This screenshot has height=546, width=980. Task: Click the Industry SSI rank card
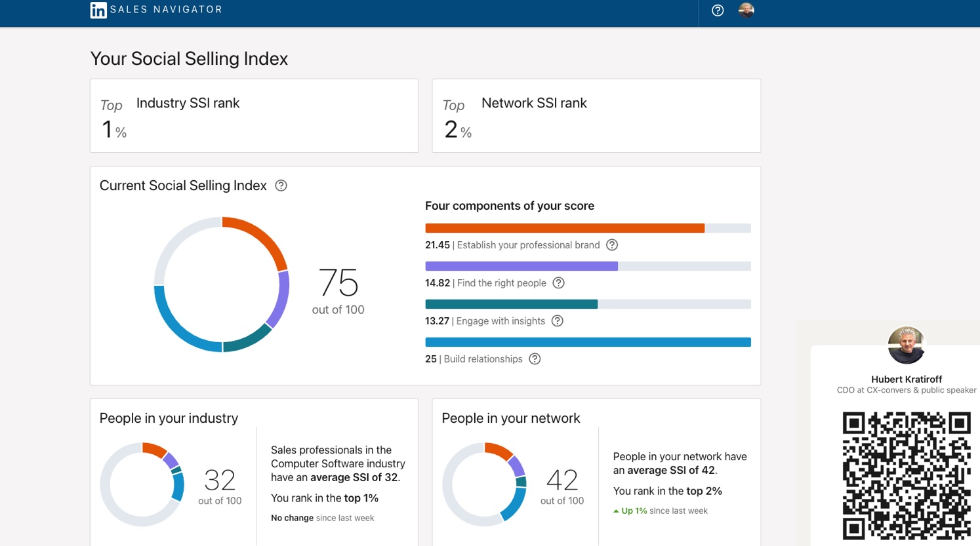point(255,116)
